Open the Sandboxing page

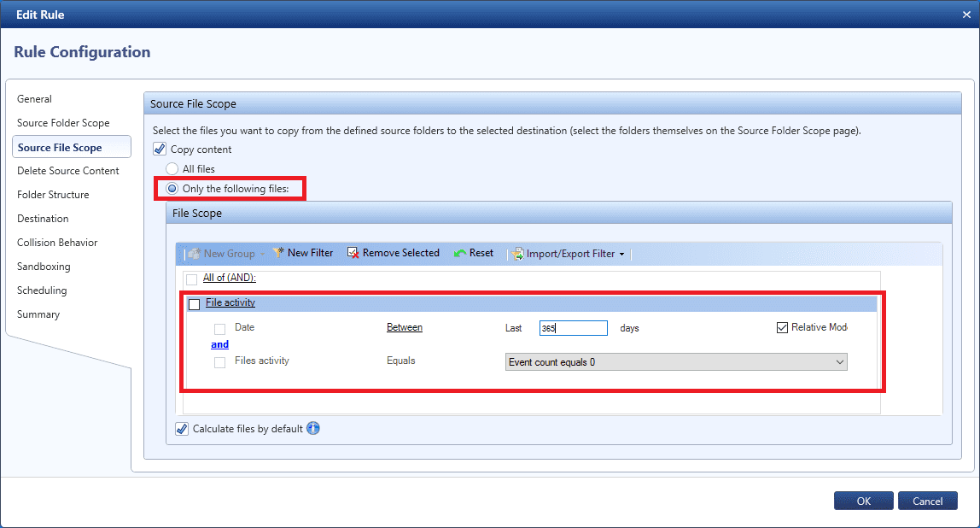click(x=44, y=267)
